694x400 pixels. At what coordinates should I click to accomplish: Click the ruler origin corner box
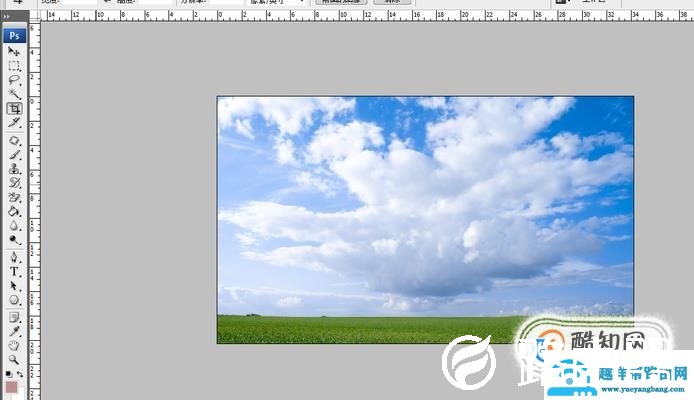(x=35, y=16)
